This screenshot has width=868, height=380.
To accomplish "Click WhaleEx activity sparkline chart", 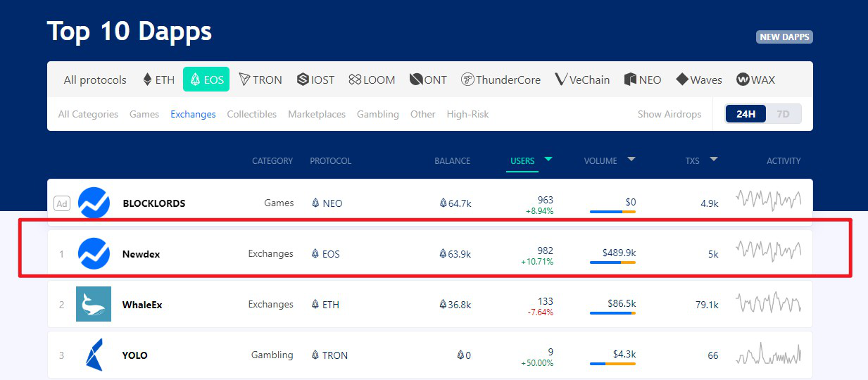I will pyautogui.click(x=769, y=303).
